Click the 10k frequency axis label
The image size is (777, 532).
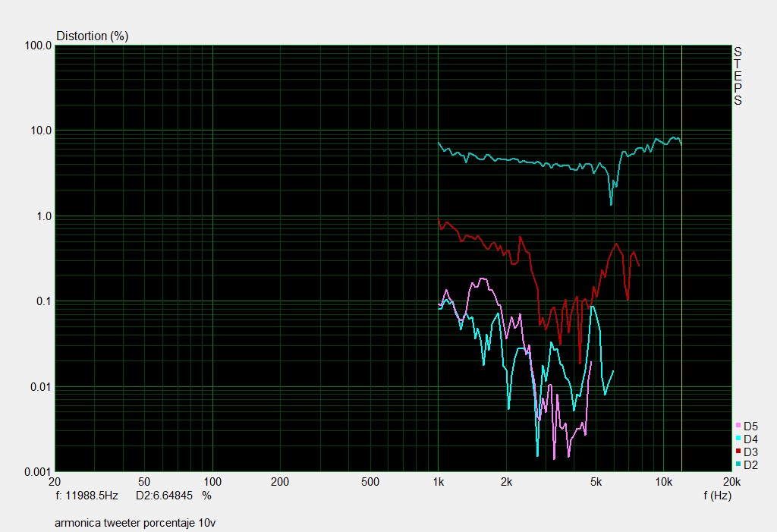663,482
